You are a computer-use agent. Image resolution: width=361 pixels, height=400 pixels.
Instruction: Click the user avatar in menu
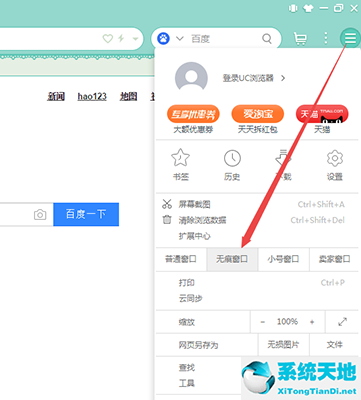(x=191, y=78)
